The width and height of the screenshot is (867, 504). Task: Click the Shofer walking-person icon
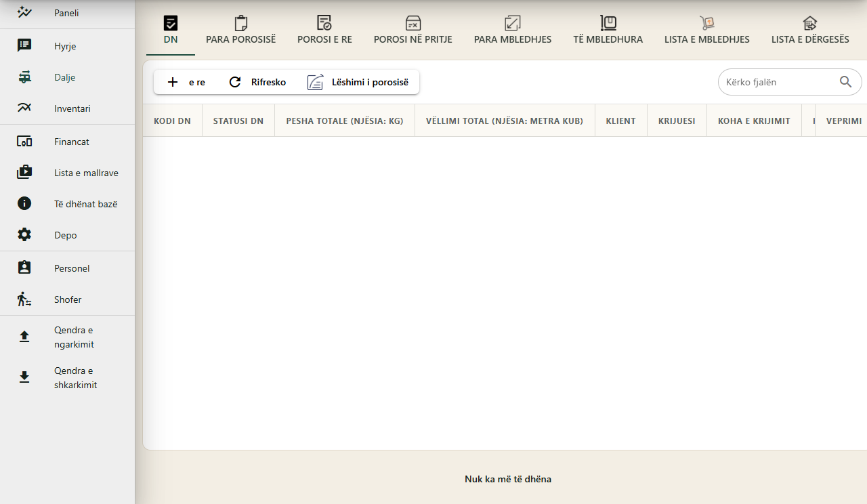pyautogui.click(x=24, y=299)
